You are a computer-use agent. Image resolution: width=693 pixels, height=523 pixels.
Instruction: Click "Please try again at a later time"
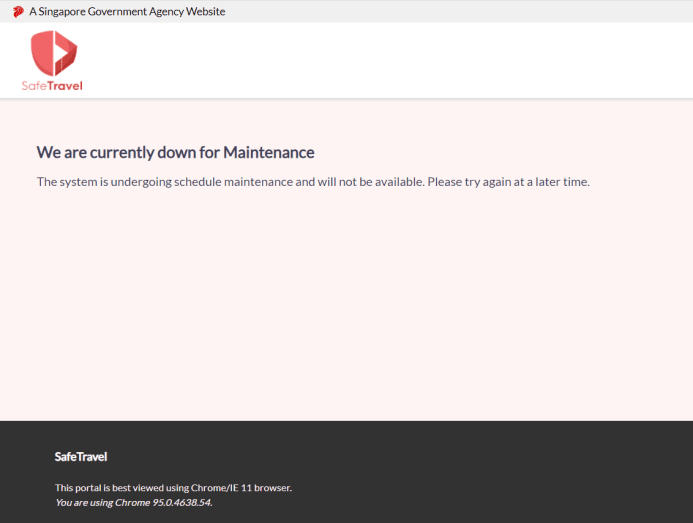point(508,182)
